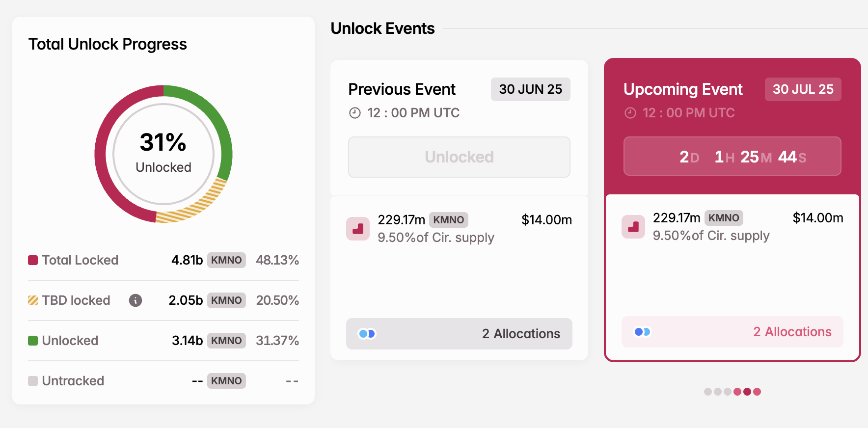Click the clock icon beside Upcoming Event time
This screenshot has width=868, height=428.
click(630, 112)
